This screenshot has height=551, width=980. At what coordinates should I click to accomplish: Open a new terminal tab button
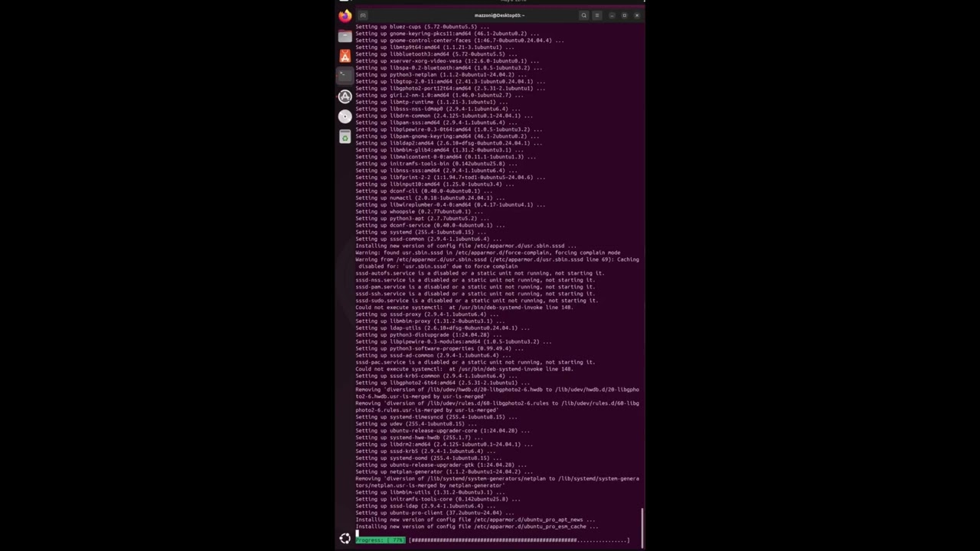[x=363, y=15]
